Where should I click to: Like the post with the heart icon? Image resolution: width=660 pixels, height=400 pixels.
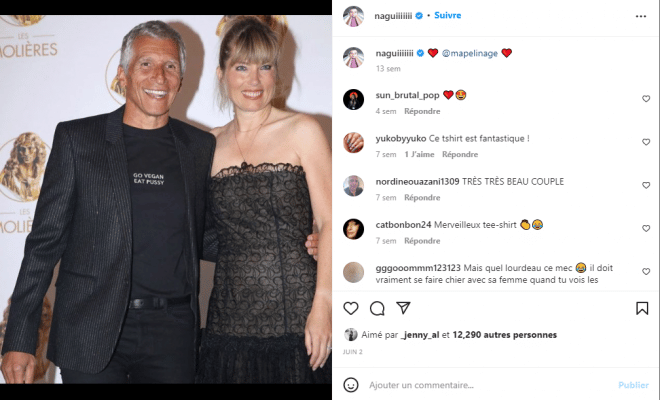pyautogui.click(x=351, y=308)
